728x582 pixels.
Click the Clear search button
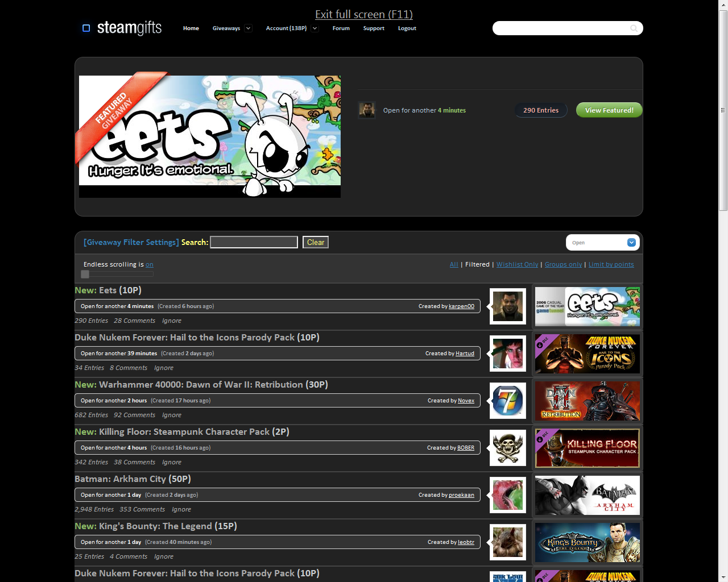pos(316,242)
